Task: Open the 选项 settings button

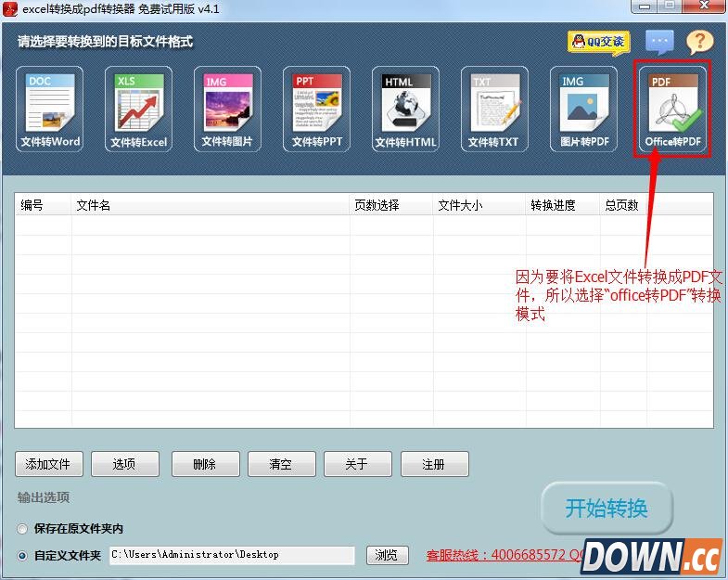Action: 125,464
